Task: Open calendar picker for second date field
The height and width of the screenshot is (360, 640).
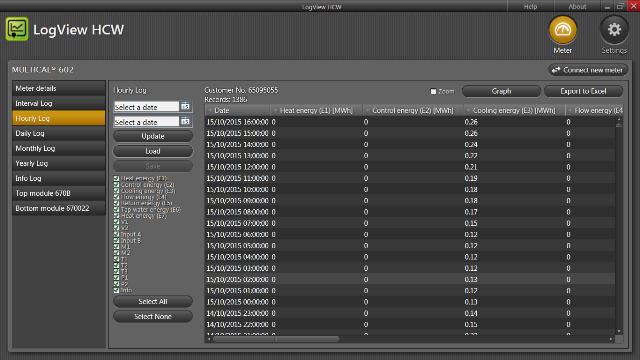Action: [x=185, y=122]
